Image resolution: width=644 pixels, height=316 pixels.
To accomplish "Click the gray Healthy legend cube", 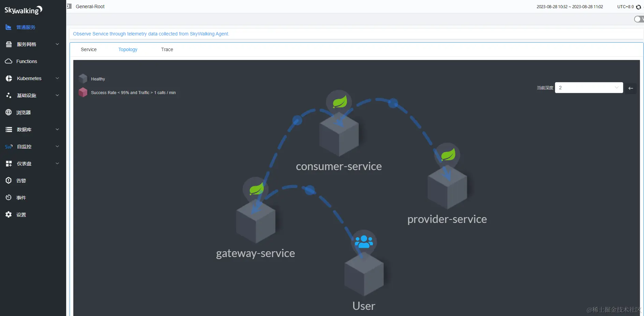I will click(83, 79).
